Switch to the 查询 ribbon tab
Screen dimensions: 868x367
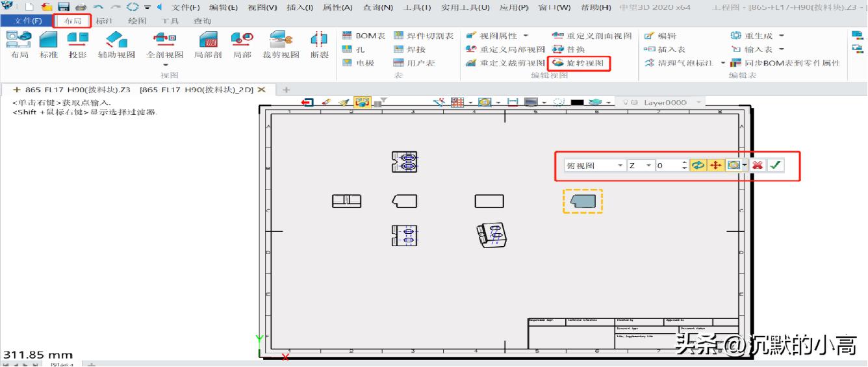[x=202, y=21]
